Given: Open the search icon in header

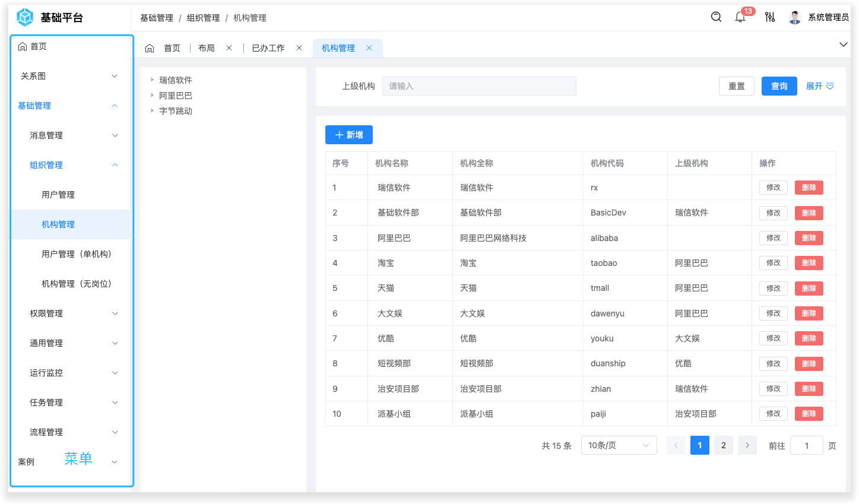Looking at the screenshot, I should click(x=717, y=17).
